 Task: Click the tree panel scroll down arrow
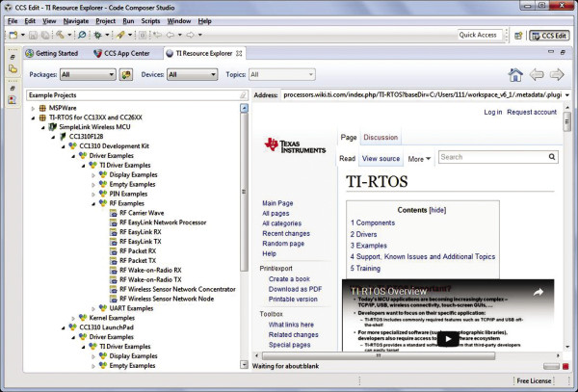coord(244,365)
